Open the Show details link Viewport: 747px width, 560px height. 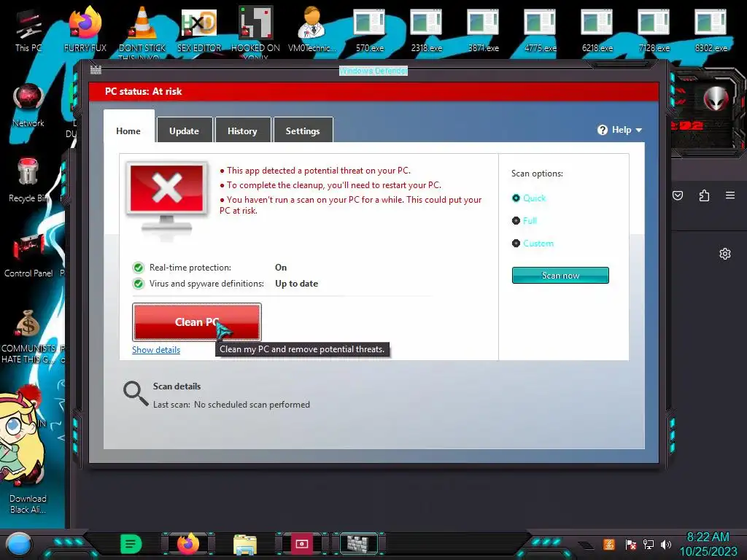point(156,350)
